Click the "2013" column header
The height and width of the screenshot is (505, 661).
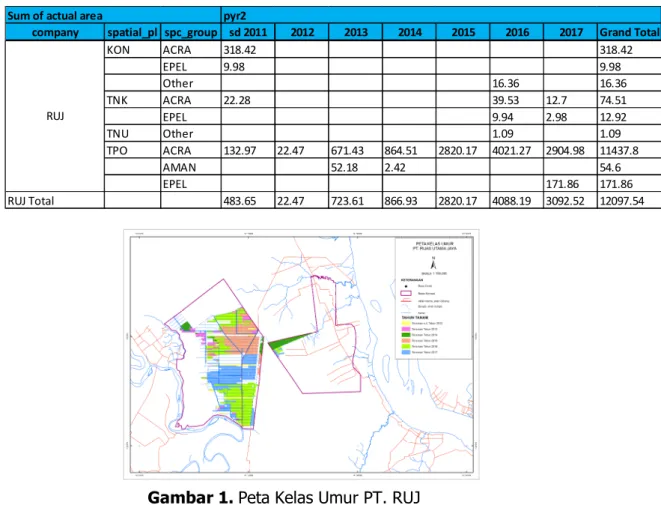coord(355,32)
